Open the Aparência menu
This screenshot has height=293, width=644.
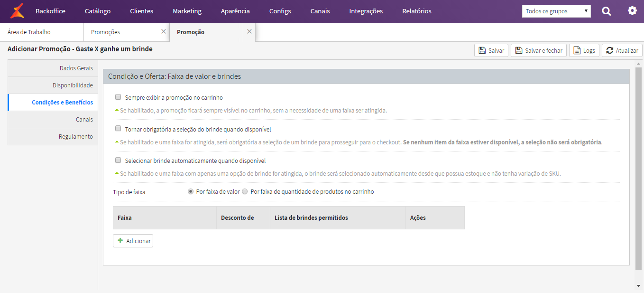(235, 11)
